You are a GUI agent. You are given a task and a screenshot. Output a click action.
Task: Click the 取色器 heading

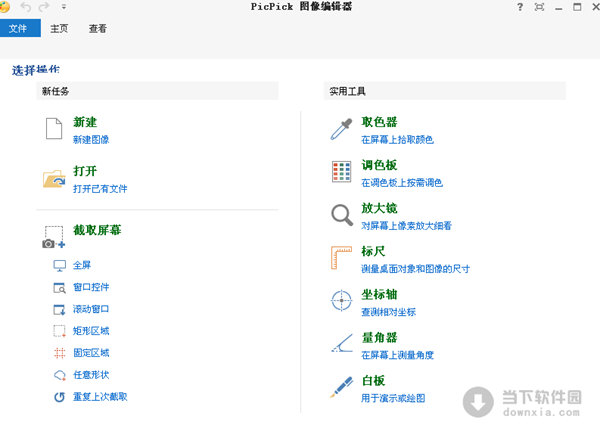click(x=380, y=122)
